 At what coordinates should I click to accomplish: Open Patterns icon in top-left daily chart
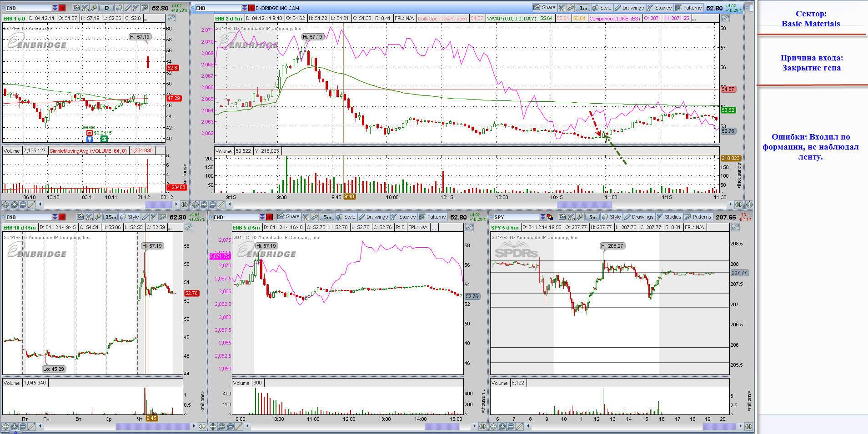[145, 8]
